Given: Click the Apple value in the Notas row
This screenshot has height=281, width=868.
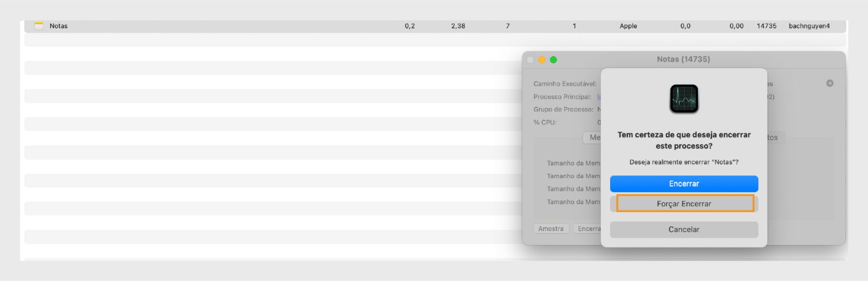Looking at the screenshot, I should point(628,26).
